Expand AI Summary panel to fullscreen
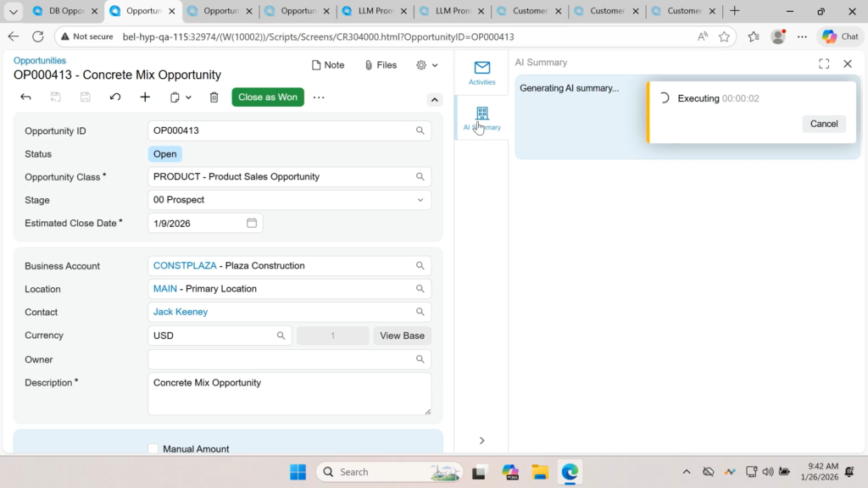 coord(824,64)
